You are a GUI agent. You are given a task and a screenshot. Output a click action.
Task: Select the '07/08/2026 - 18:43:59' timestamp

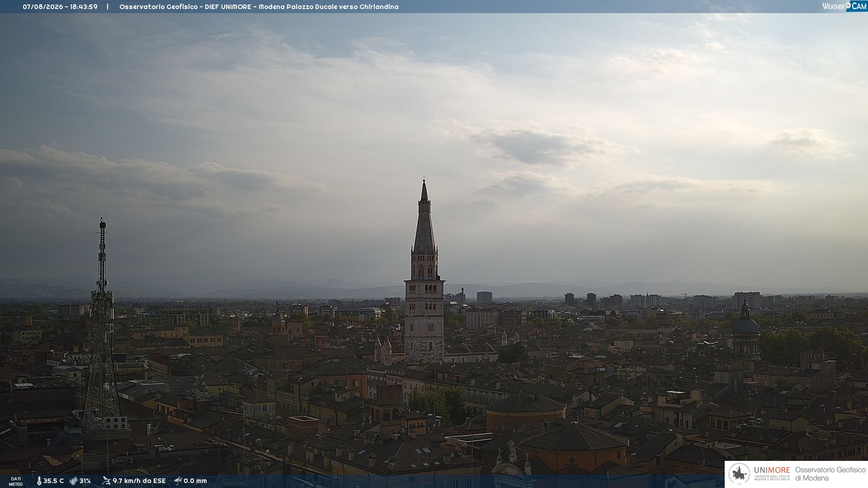click(x=60, y=7)
